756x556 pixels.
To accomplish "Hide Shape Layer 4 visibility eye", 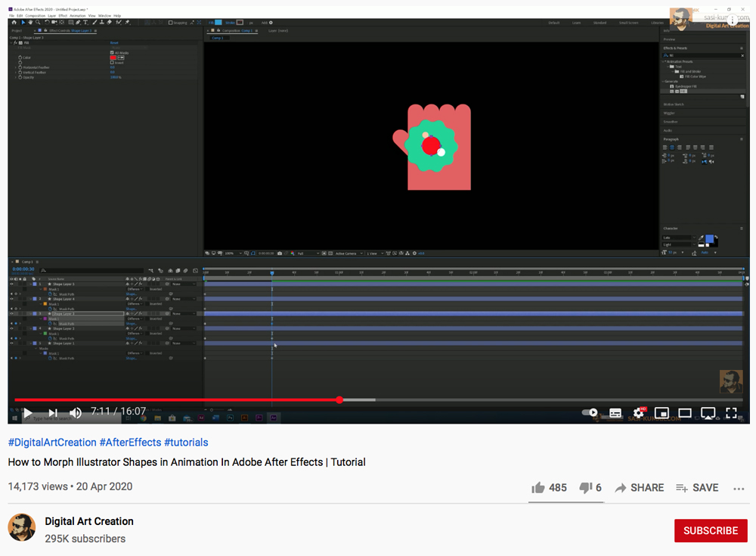I will (11, 299).
